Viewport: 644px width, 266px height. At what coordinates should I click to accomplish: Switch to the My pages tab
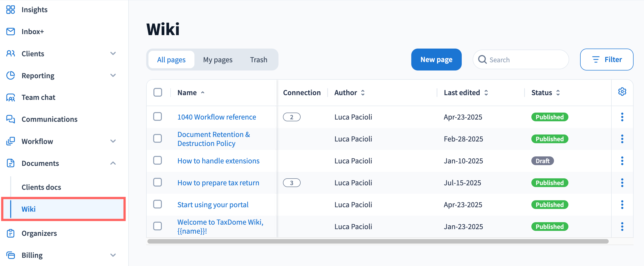point(218,60)
